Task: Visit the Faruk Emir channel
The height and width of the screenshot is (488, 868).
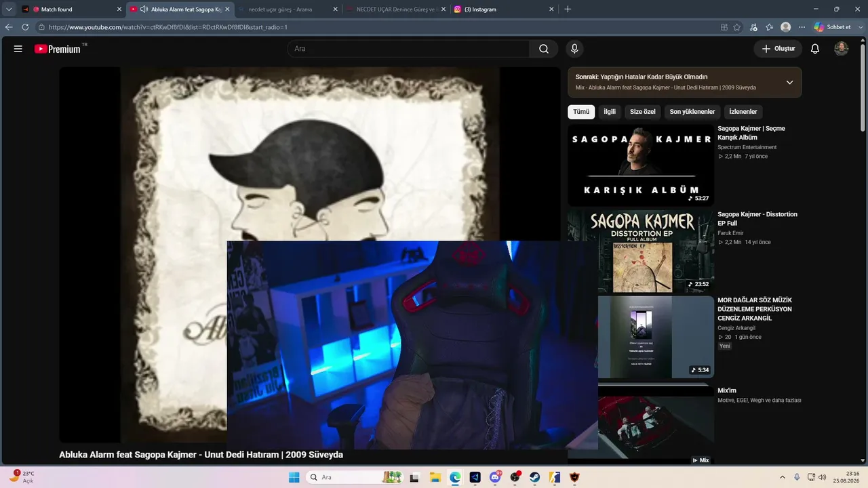Action: pos(730,233)
